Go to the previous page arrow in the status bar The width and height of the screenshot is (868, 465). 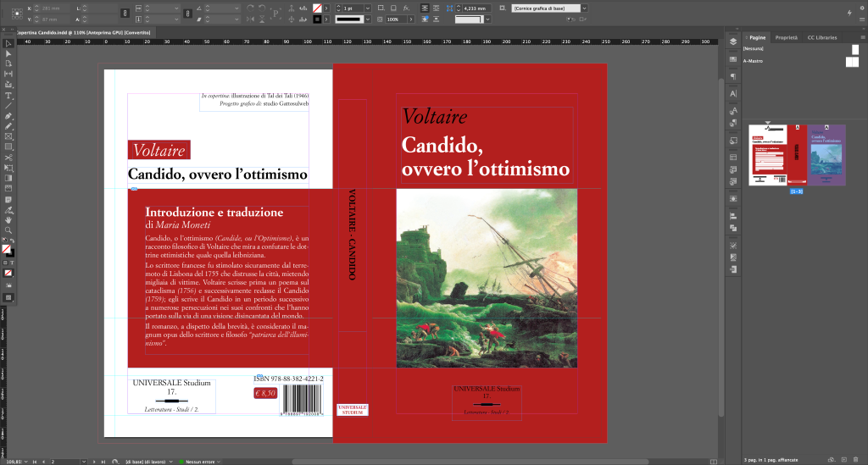coord(43,462)
